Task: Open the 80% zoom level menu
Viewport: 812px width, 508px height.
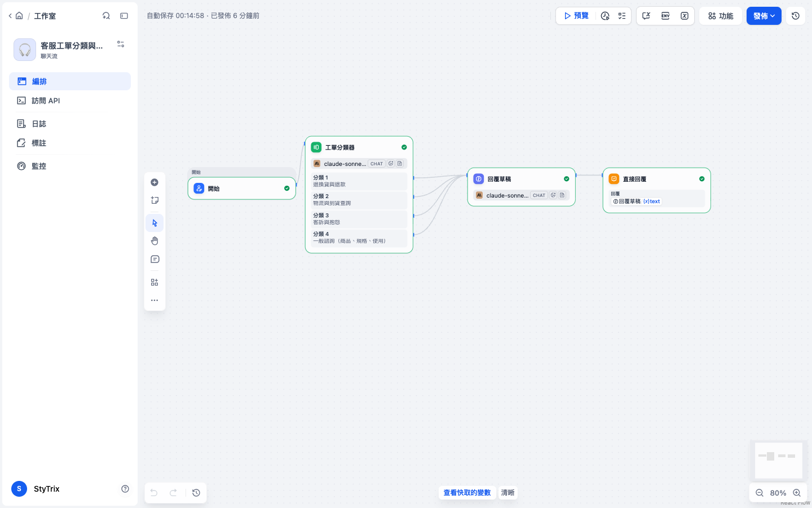Action: pos(778,493)
